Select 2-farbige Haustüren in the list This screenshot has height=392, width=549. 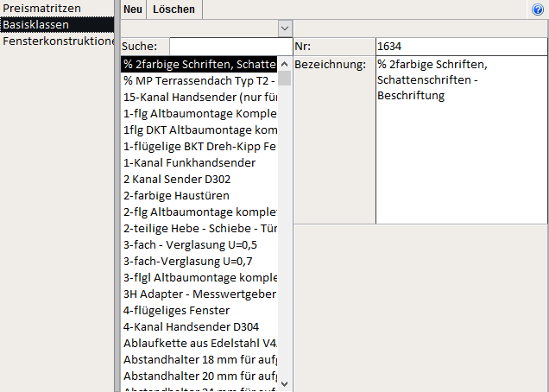pos(176,195)
